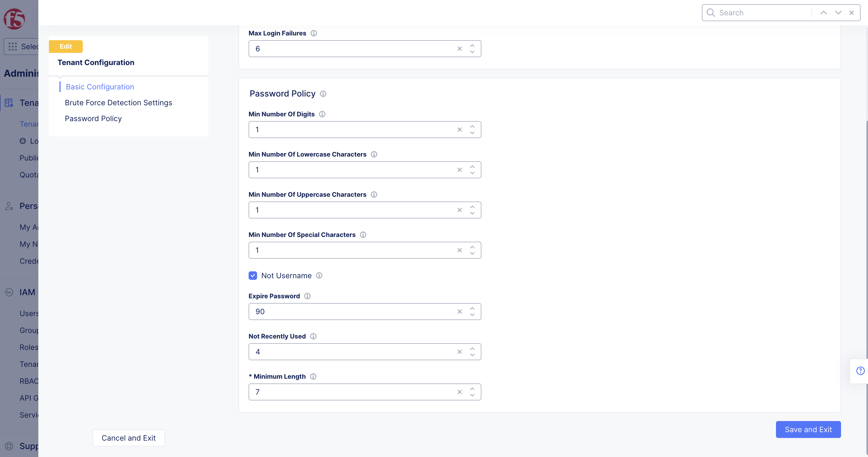Click inside the Search input field
The image size is (868, 457).
(758, 12)
